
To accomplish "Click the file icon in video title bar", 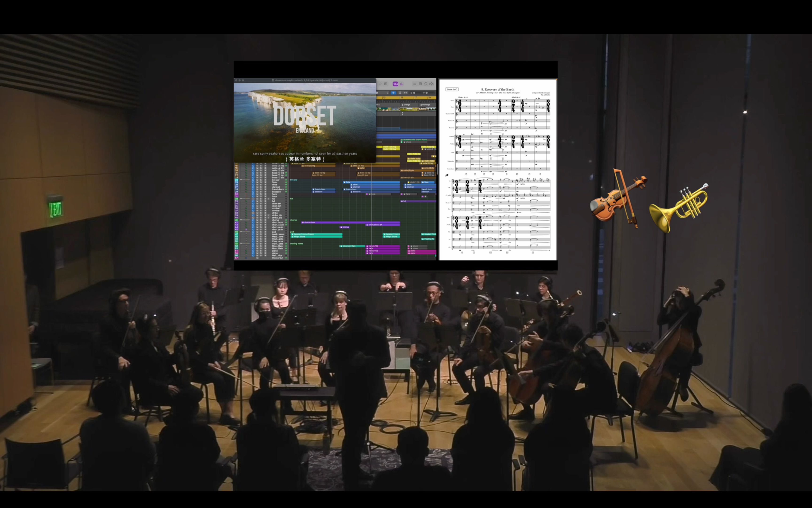I will click(273, 80).
